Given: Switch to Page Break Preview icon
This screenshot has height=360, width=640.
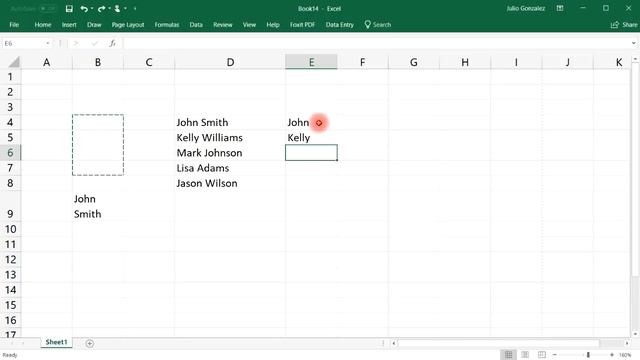Looking at the screenshot, I should coord(542,355).
